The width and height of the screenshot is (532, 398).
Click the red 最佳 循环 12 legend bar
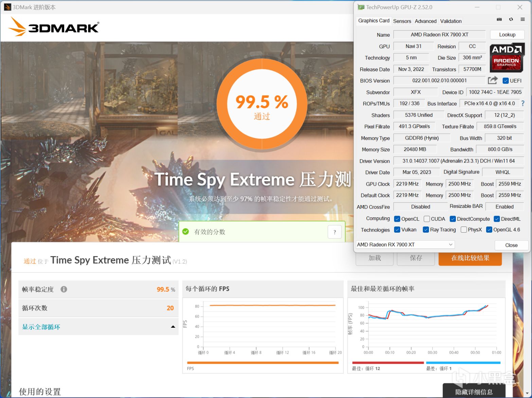click(x=388, y=363)
